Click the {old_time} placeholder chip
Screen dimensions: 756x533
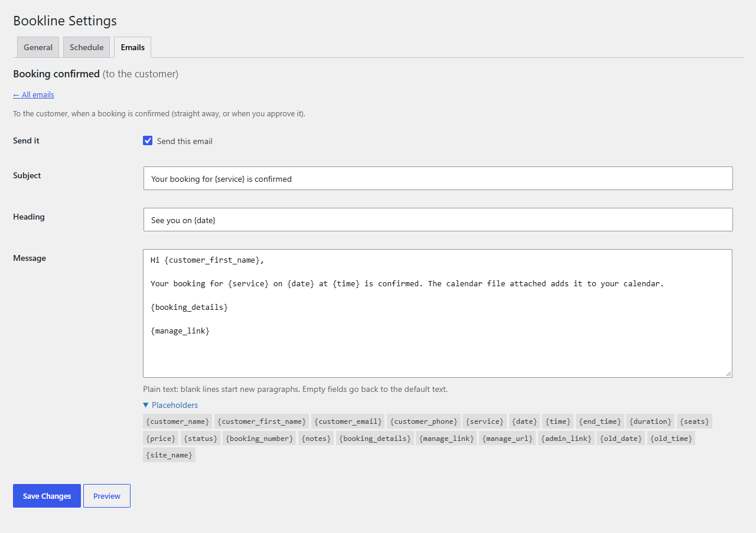[671, 438]
